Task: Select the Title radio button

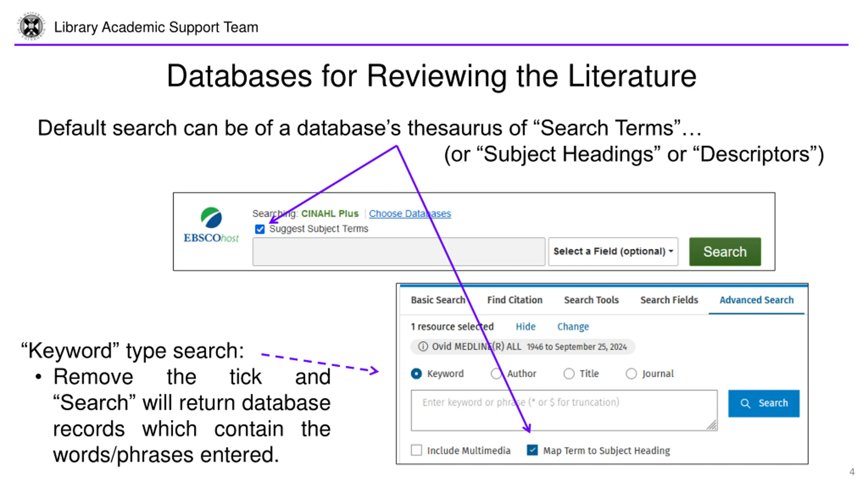Action: (x=569, y=373)
